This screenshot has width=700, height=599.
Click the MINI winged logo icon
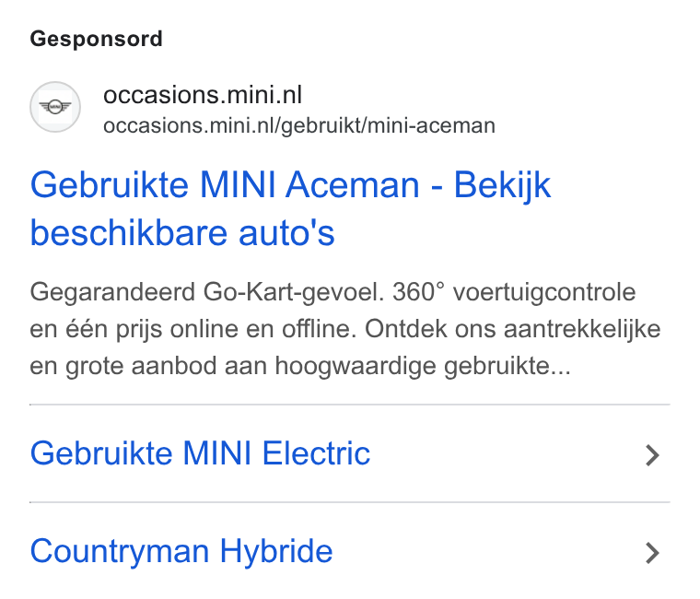pos(55,107)
